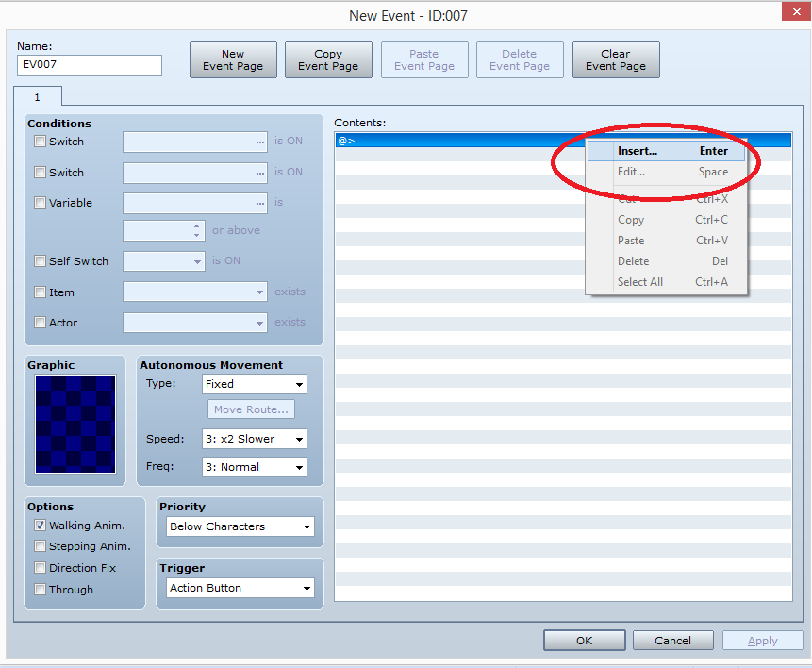Select event page tab 1
This screenshot has height=668, width=812.
(38, 97)
